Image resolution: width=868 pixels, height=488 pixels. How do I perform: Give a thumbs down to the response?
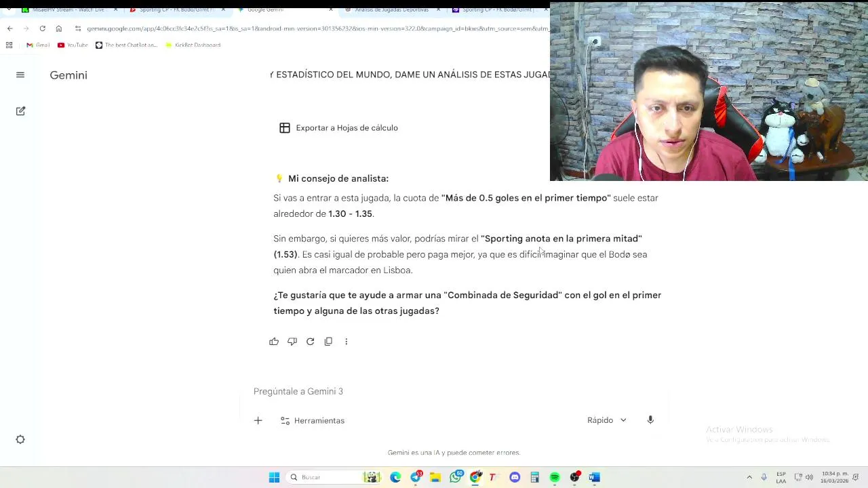292,342
